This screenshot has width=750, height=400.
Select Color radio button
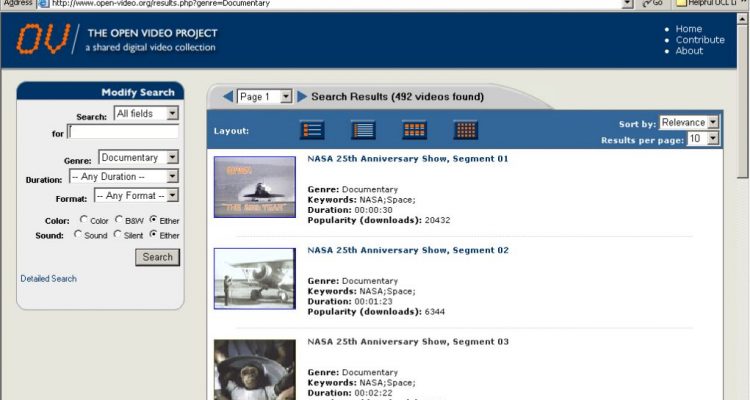84,220
